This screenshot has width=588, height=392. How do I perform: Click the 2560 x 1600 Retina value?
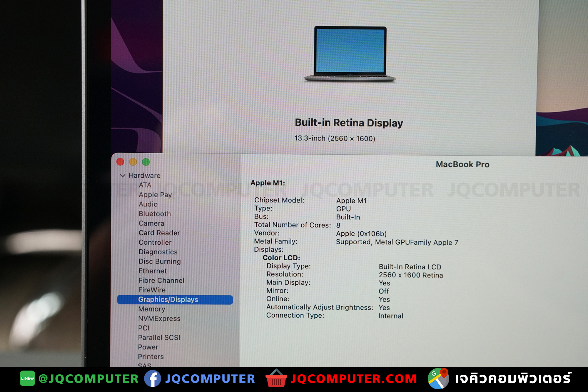click(x=411, y=275)
